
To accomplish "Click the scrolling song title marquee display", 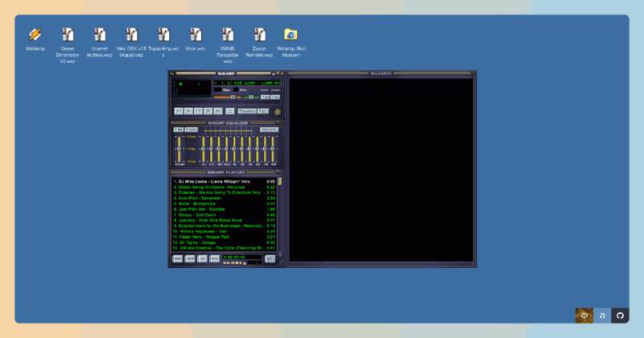I will coord(248,83).
